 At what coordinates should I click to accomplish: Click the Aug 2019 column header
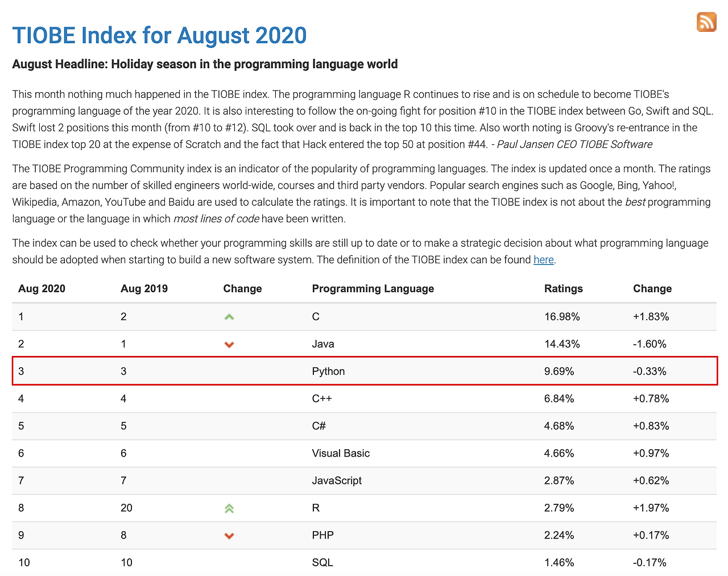[144, 288]
